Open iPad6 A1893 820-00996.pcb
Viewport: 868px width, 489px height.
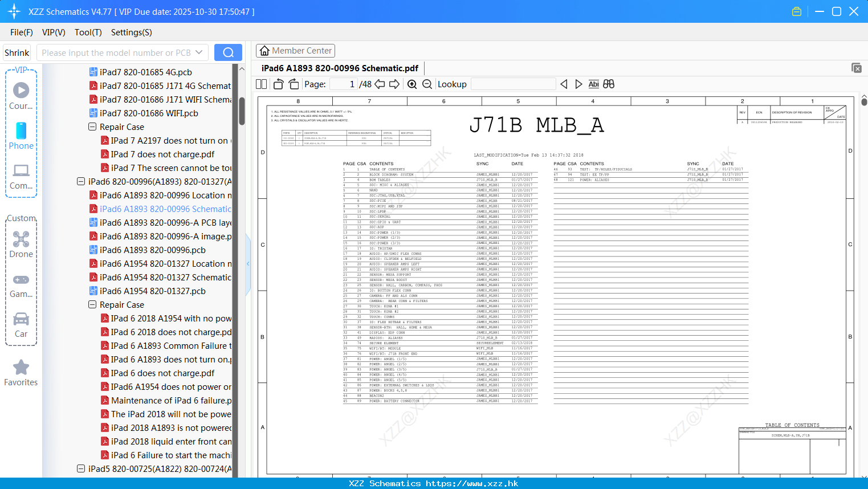[148, 250]
